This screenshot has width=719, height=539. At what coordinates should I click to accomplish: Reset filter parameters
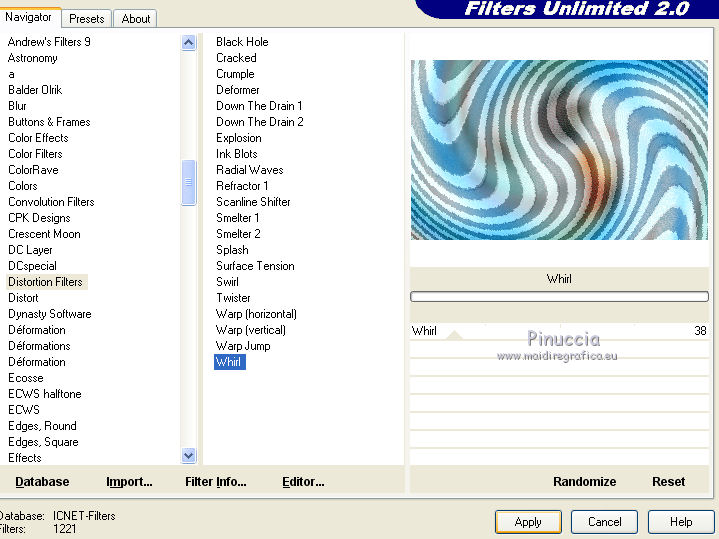pyautogui.click(x=669, y=482)
